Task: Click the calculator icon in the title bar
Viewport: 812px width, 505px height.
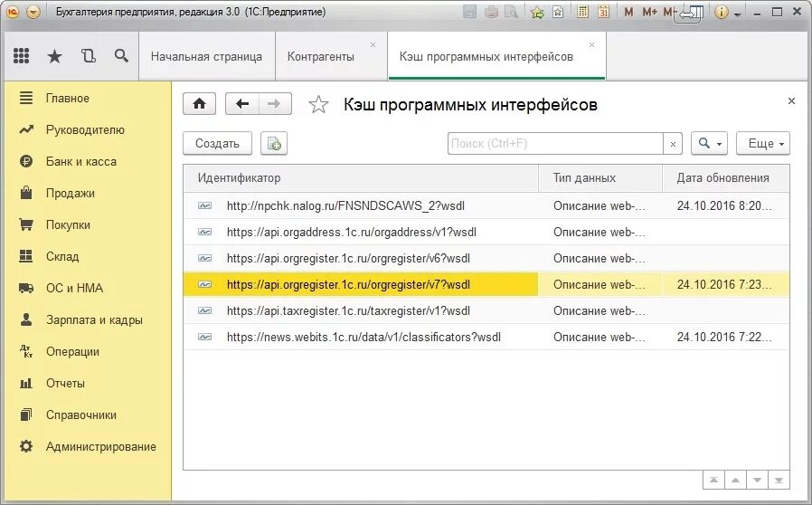Action: coord(583,12)
